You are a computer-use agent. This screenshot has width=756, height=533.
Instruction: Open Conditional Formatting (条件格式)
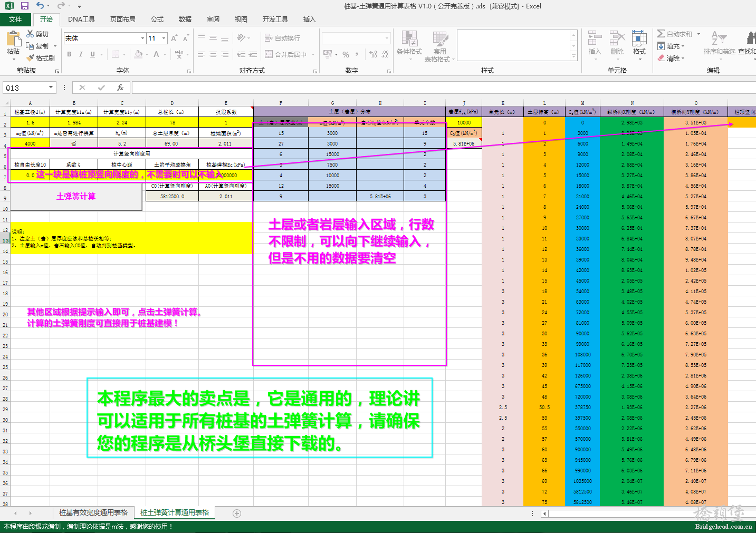[409, 45]
